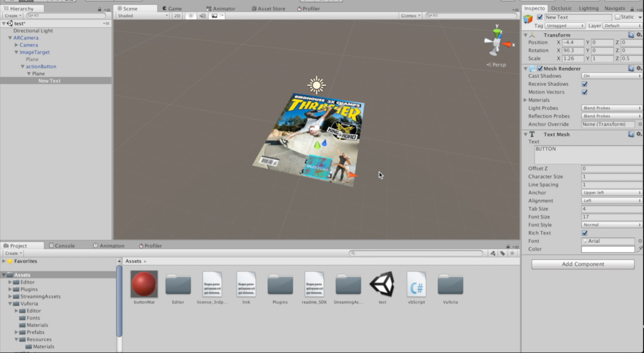Click the Text Mesh component icon
The image size is (644, 353).
point(532,134)
